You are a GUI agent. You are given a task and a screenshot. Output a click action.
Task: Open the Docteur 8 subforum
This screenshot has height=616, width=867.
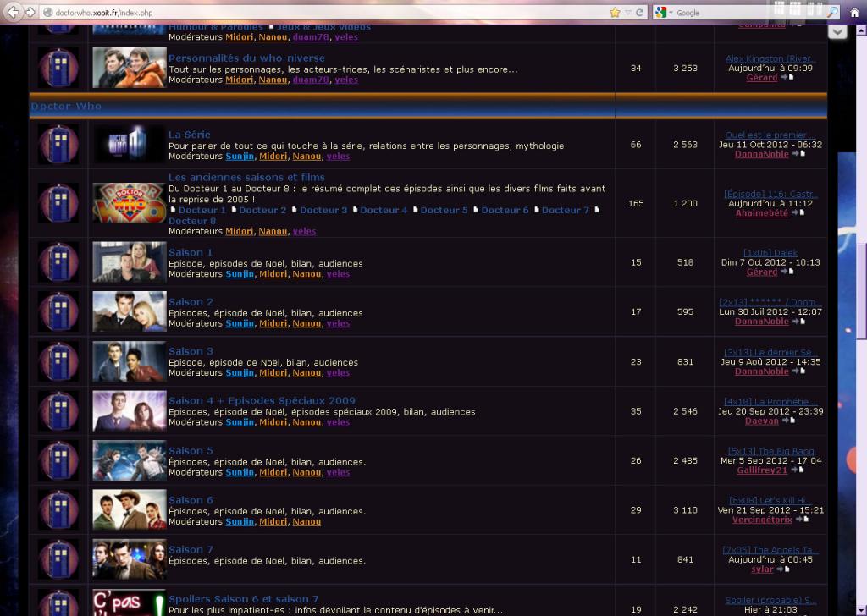click(192, 221)
